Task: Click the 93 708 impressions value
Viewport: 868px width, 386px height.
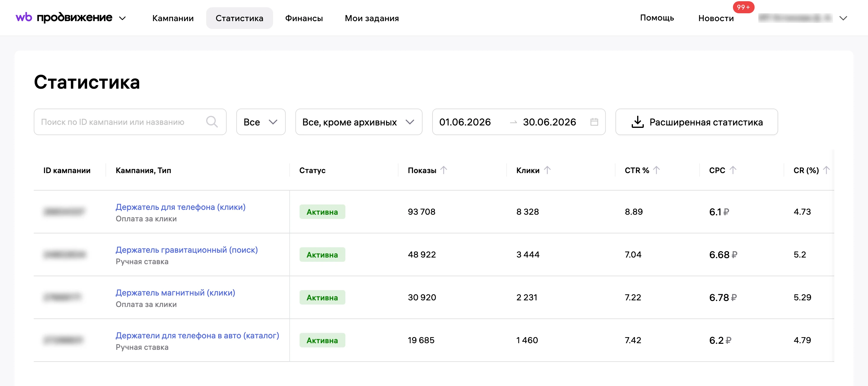Action: pyautogui.click(x=421, y=212)
